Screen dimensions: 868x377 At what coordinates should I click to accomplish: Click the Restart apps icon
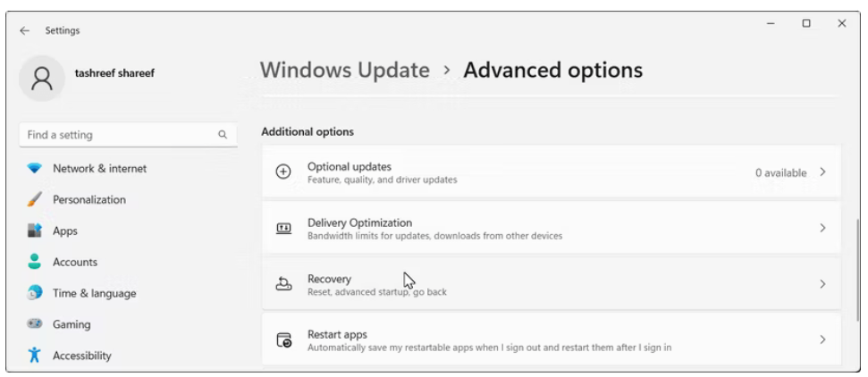click(283, 340)
